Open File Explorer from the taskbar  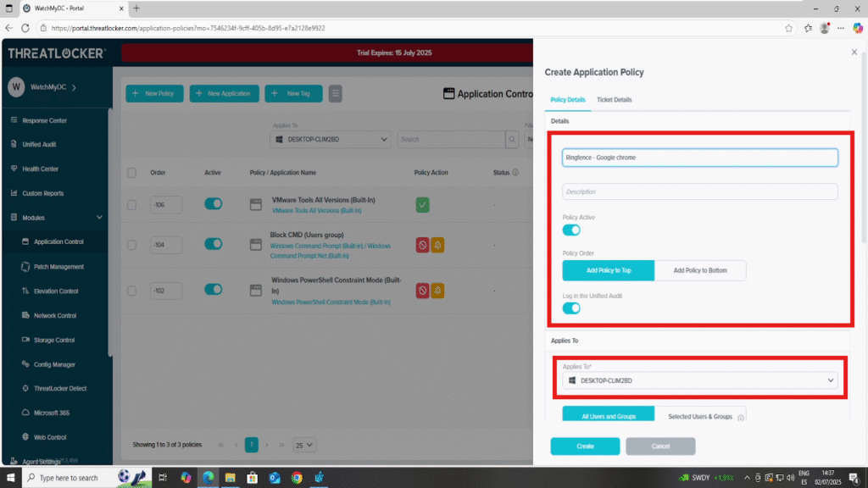[230, 478]
